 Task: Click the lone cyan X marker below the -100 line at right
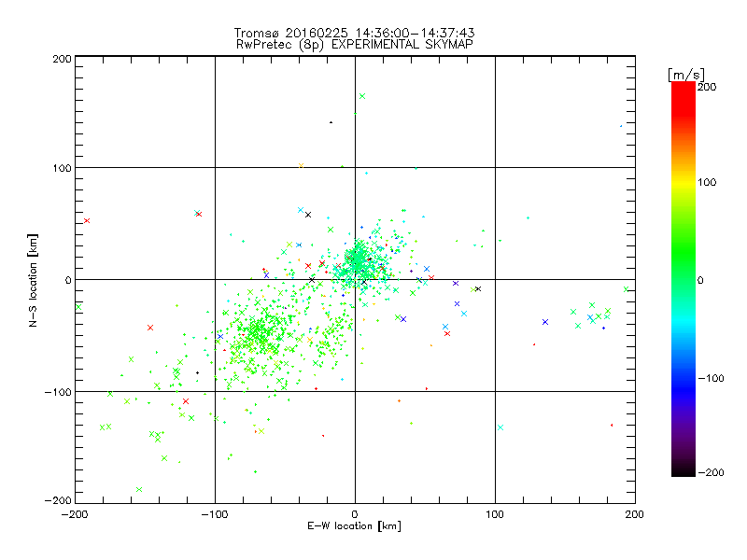coord(500,427)
